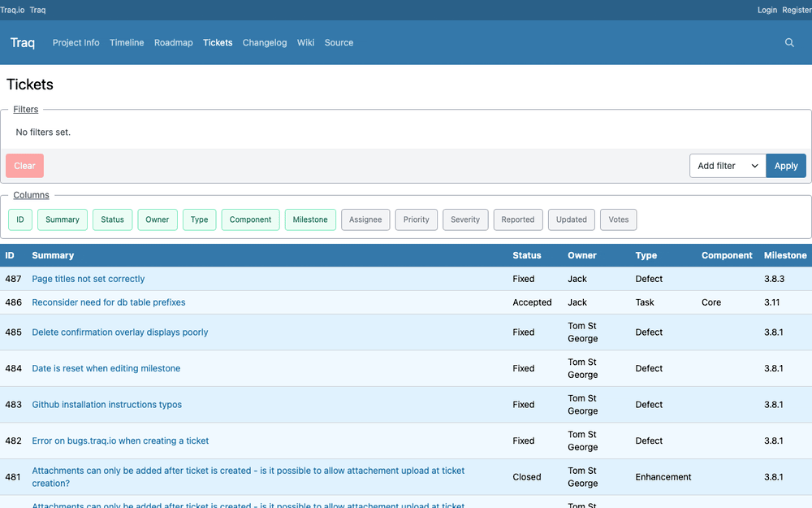Image resolution: width=812 pixels, height=508 pixels.
Task: Open Github installation instructions typos ticket
Action: tap(106, 404)
